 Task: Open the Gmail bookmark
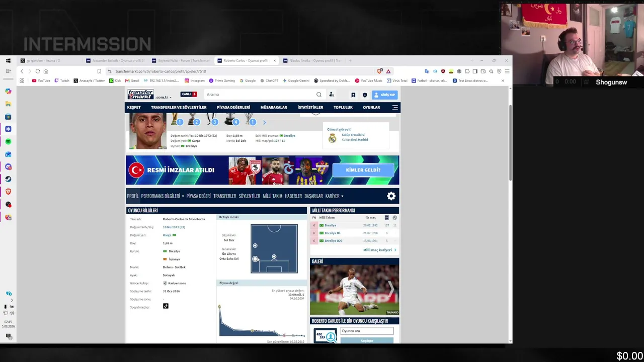coord(132,80)
